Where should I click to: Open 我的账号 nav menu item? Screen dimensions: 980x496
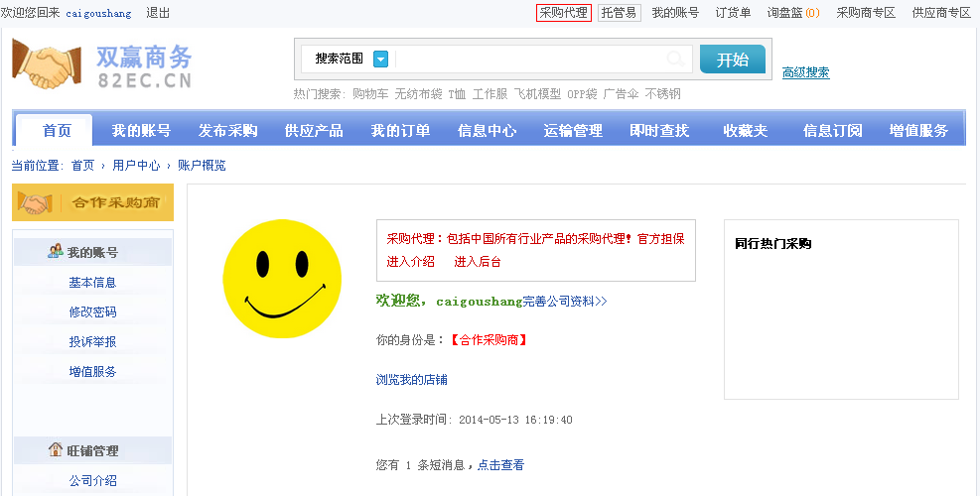141,131
